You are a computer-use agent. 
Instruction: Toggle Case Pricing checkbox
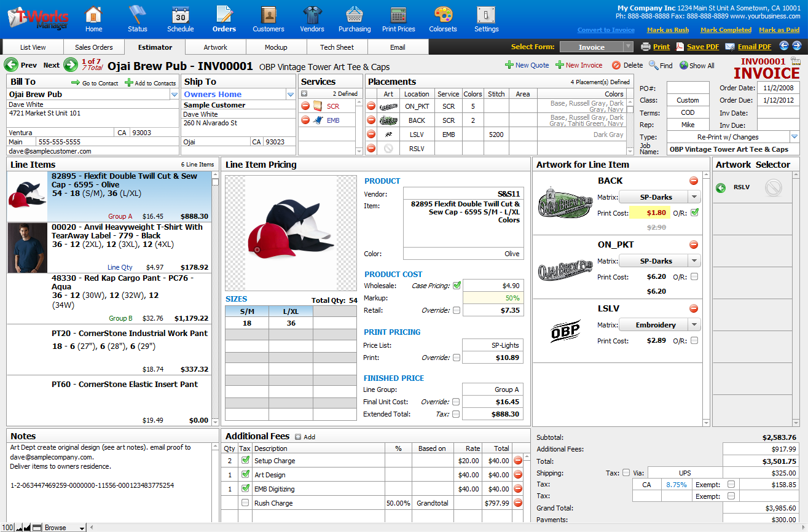click(x=457, y=285)
